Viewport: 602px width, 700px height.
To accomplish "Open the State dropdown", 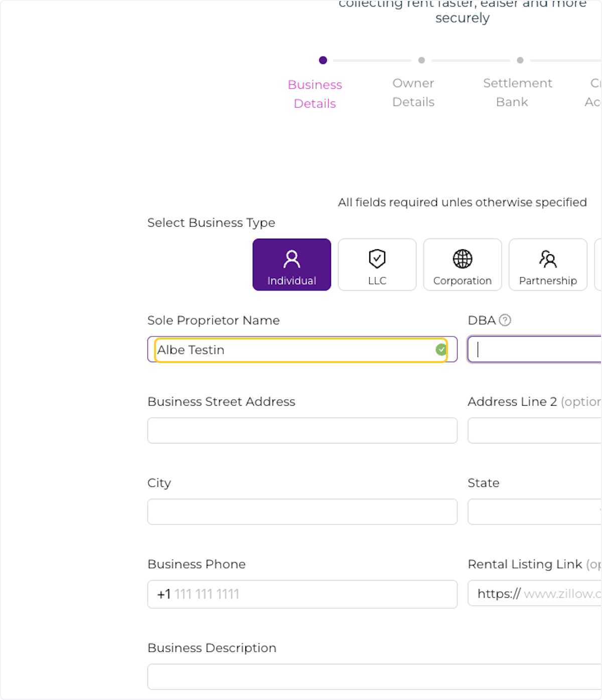I will (535, 511).
